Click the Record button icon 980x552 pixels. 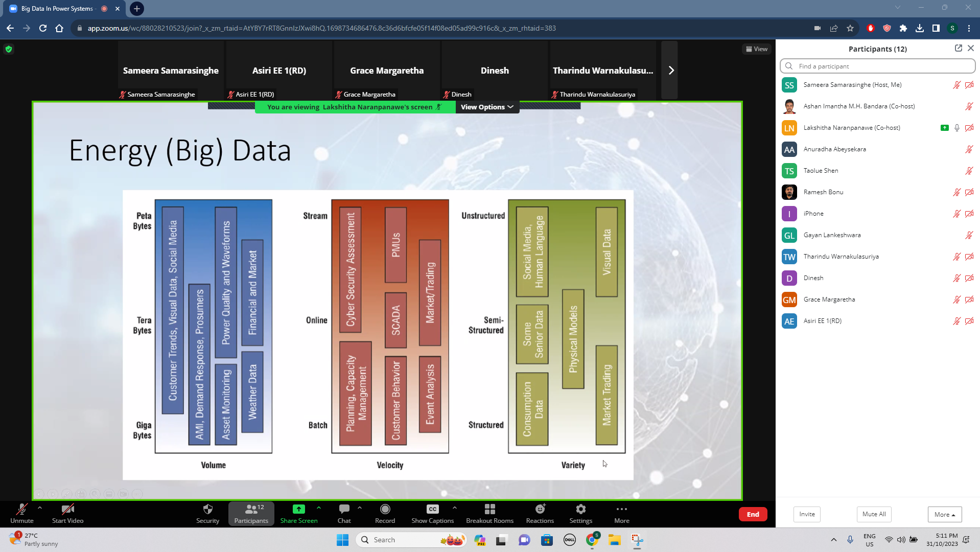(385, 509)
